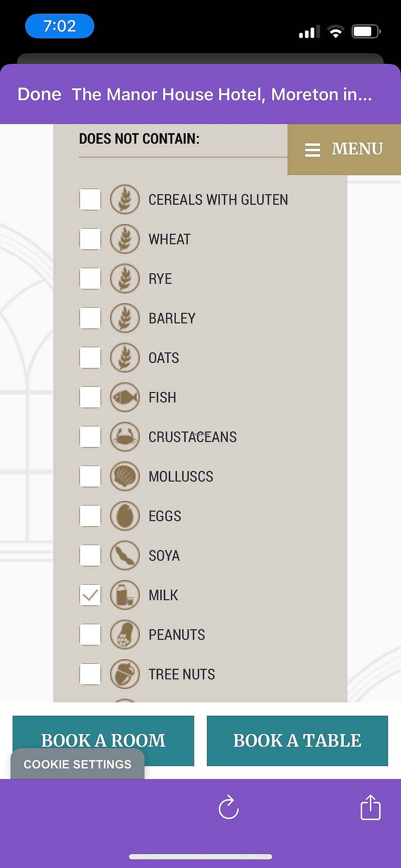Tap the fish allergen icon
The height and width of the screenshot is (868, 401).
click(x=125, y=397)
